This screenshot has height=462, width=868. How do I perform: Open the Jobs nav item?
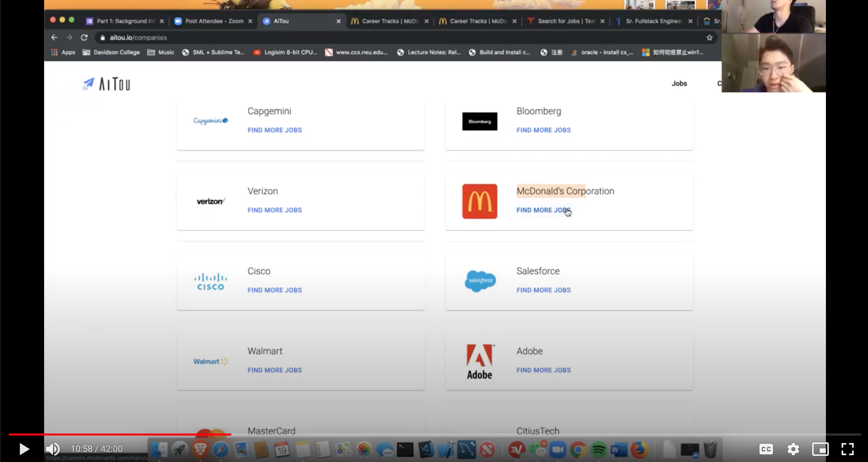679,83
